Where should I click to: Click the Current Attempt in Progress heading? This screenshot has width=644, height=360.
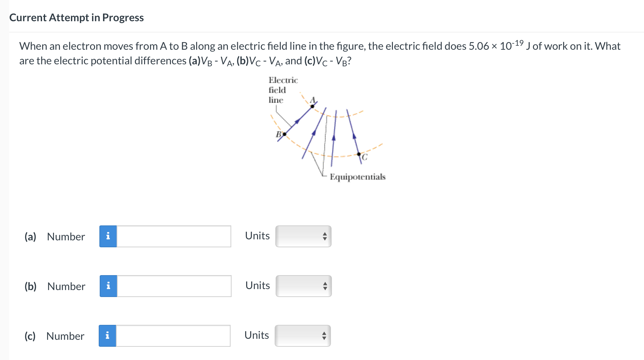tap(77, 17)
